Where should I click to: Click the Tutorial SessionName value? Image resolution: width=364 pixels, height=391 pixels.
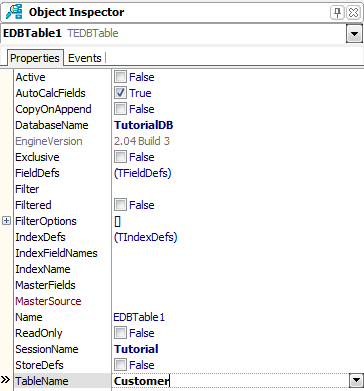[x=136, y=349]
